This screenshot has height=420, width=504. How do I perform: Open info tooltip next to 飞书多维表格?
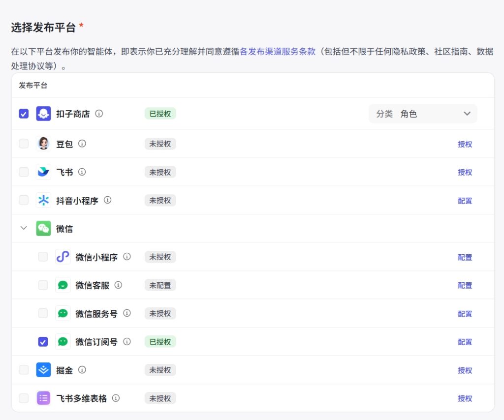tap(116, 398)
